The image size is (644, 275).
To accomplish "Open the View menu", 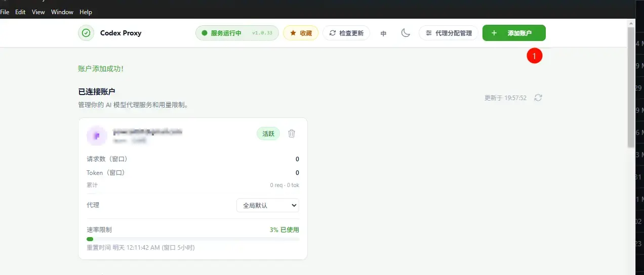I will (x=38, y=12).
